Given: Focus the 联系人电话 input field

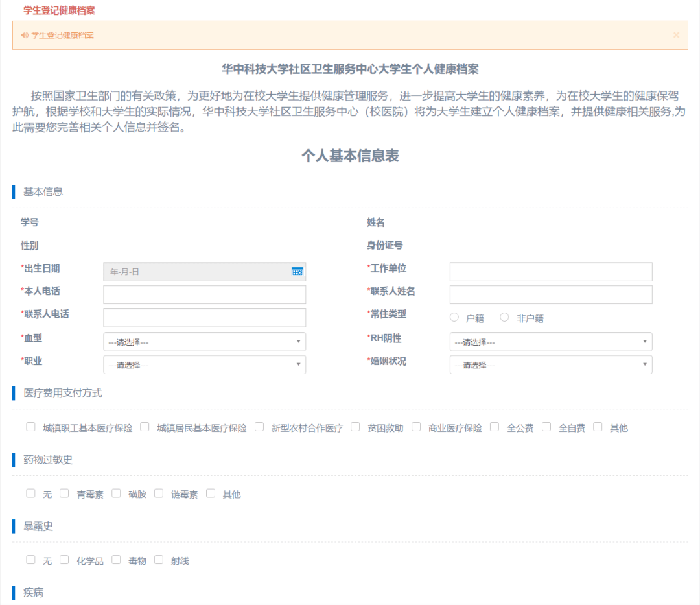Looking at the screenshot, I should pos(204,318).
